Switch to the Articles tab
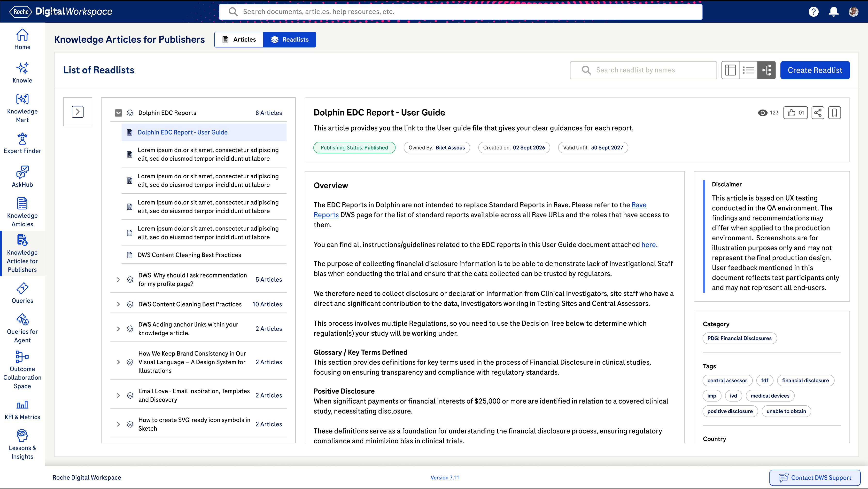Viewport: 868px width, 489px height. tap(239, 39)
